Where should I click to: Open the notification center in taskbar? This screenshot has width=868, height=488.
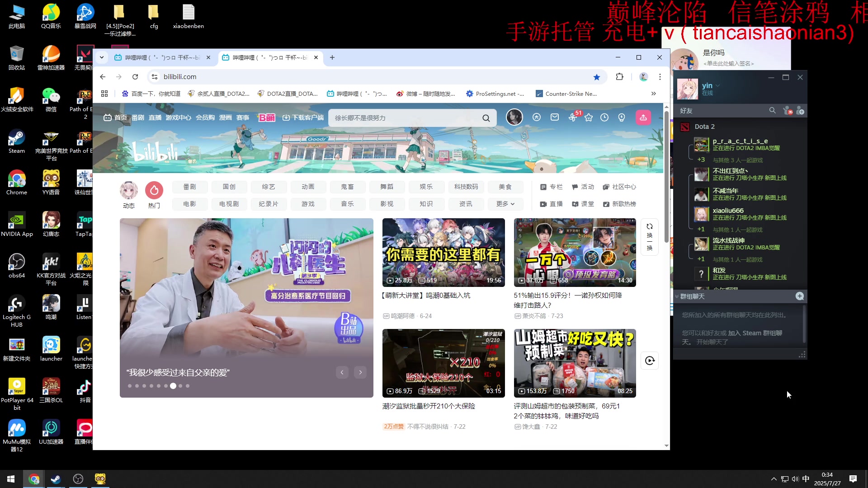point(853,479)
